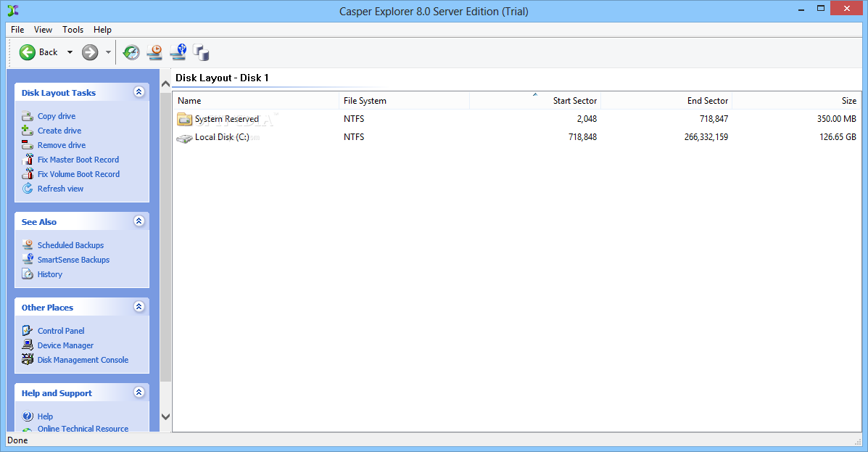Sort by the Name column header
The image size is (868, 452).
[256, 100]
